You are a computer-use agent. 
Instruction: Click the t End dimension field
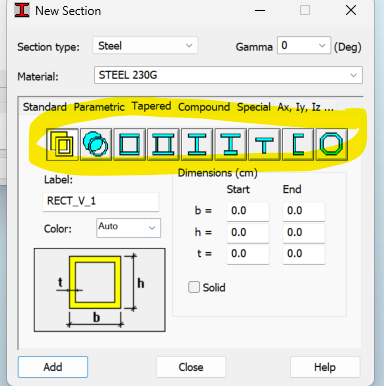[304, 254]
